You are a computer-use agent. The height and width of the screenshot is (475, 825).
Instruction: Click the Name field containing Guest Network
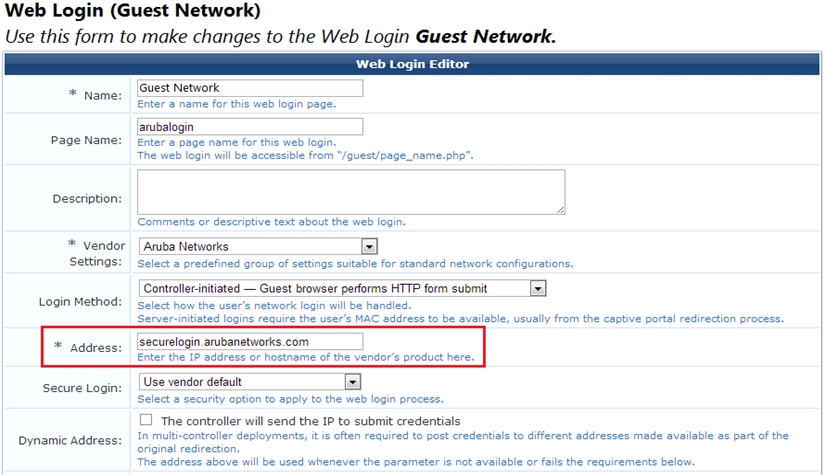point(250,88)
